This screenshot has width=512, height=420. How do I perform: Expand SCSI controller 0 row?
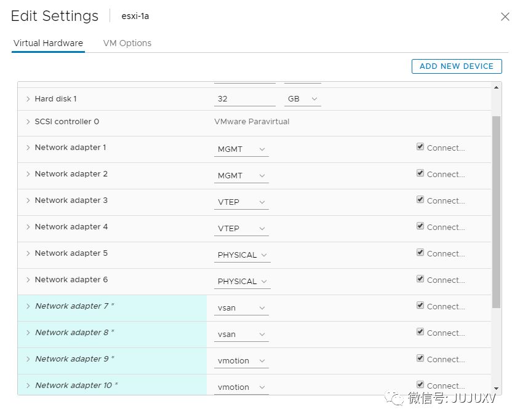coord(28,122)
